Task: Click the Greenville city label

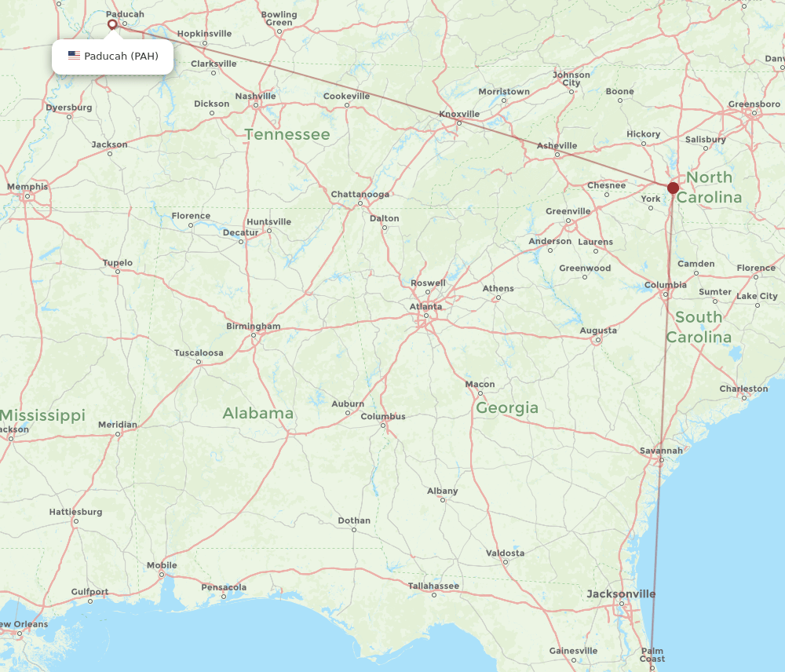Action: (568, 211)
